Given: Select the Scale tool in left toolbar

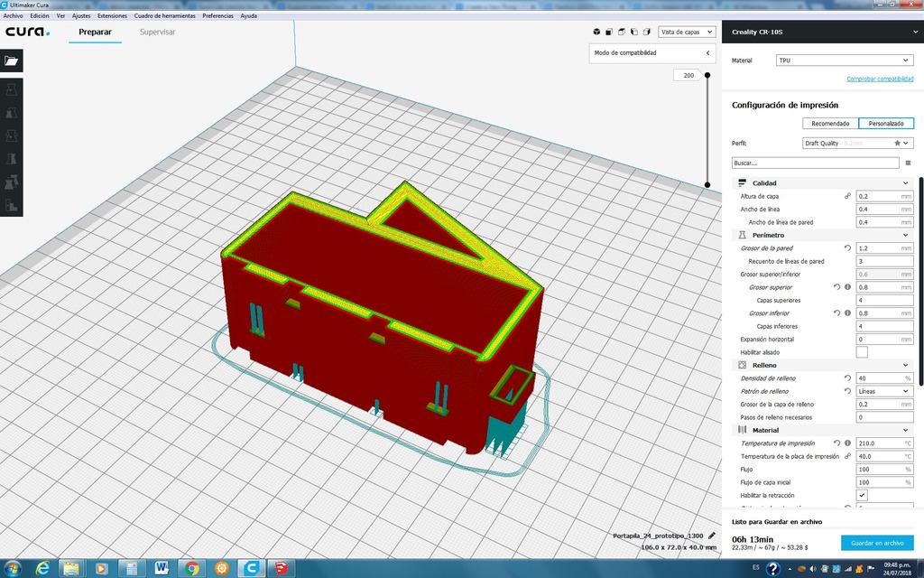Looking at the screenshot, I should 11,114.
